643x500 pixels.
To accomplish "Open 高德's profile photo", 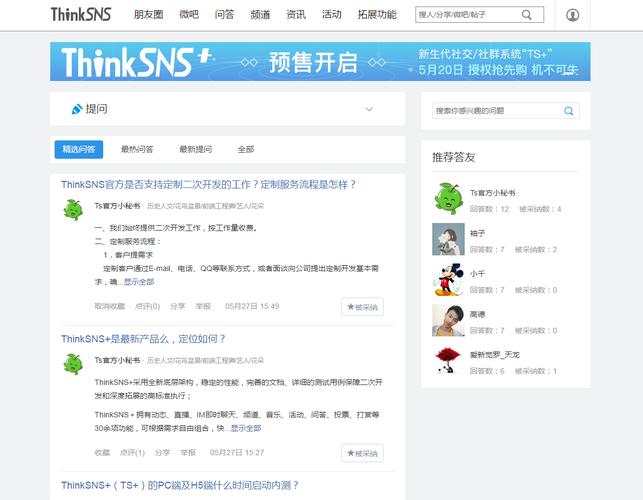I will [x=448, y=320].
